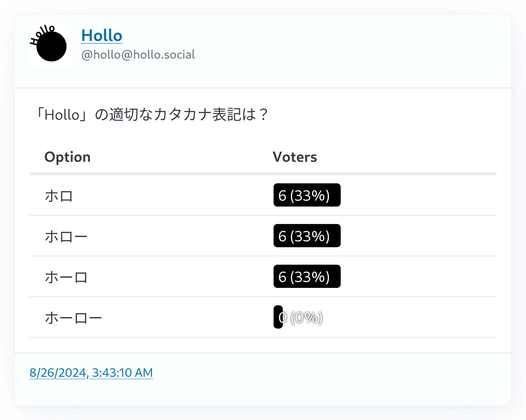Open the Hollo profile name link

click(102, 35)
